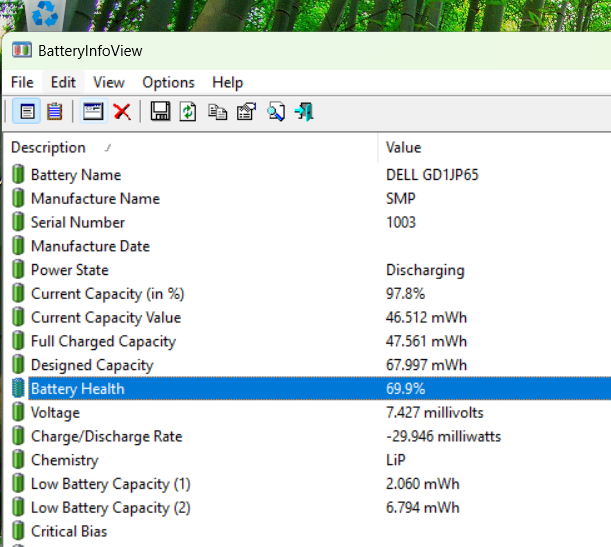Open Find with magnifier icon
The height and width of the screenshot is (547, 611).
tap(276, 112)
